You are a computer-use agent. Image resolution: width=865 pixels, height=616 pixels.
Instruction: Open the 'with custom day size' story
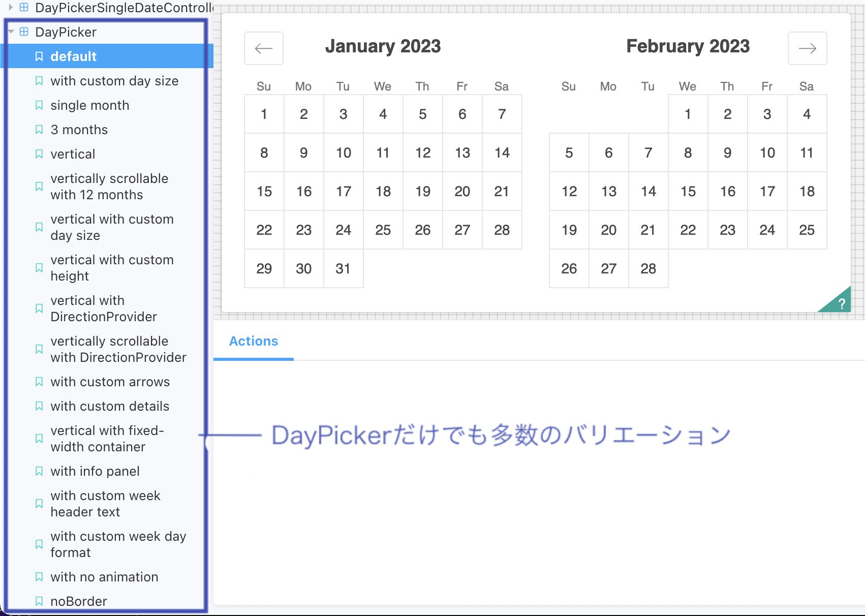coord(114,81)
